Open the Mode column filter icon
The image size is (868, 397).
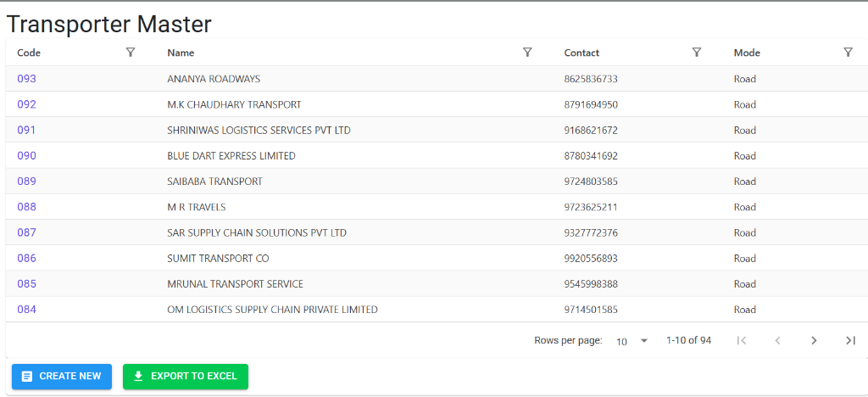848,53
